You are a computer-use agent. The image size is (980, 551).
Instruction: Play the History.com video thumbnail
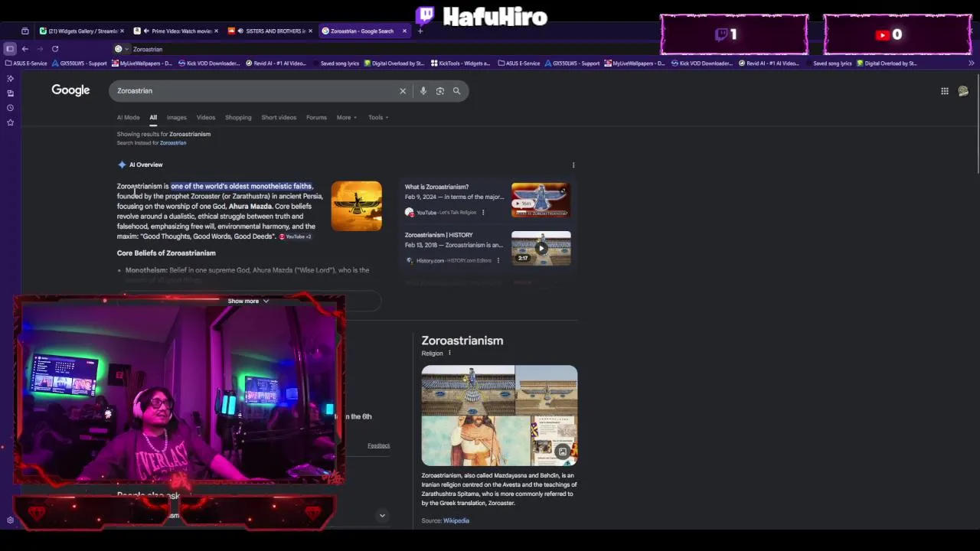coord(541,248)
